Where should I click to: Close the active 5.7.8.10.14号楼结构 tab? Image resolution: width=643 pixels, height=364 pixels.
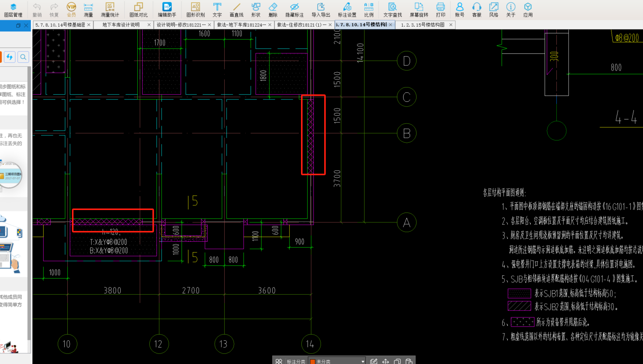tap(390, 25)
